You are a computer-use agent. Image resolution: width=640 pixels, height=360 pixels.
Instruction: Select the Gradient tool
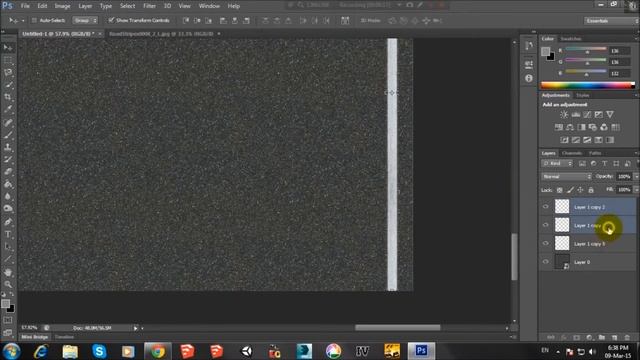[x=8, y=184]
